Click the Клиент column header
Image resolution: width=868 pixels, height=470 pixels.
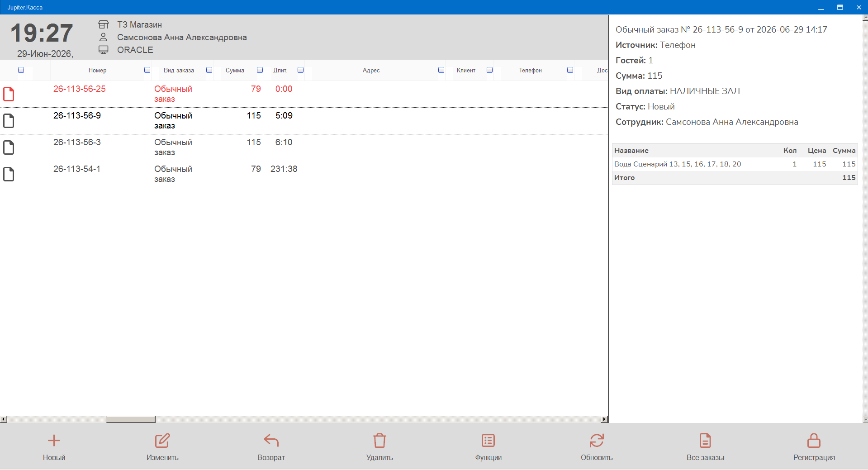pyautogui.click(x=466, y=70)
